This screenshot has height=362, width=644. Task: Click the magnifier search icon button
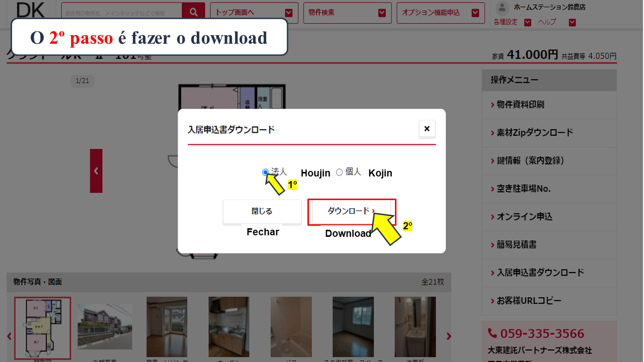coord(193,12)
